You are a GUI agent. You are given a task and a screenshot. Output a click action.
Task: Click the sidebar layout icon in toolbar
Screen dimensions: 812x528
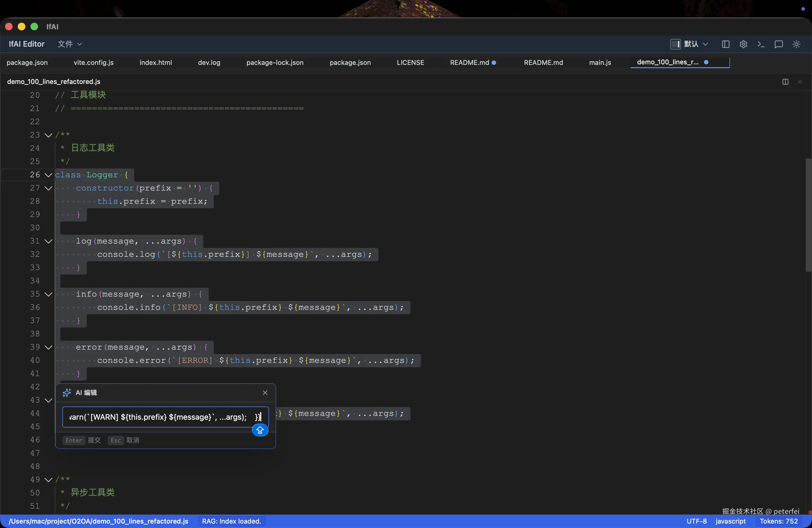pyautogui.click(x=726, y=44)
